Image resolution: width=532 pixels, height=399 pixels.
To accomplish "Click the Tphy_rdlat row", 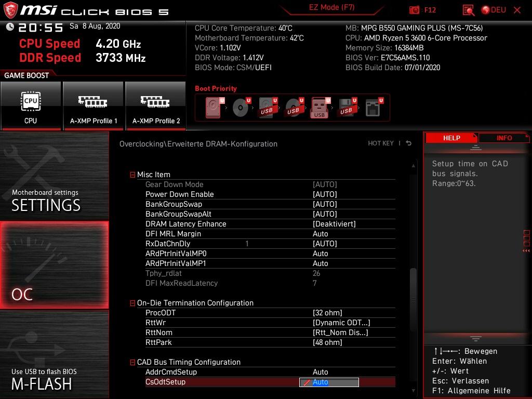I will (x=270, y=273).
